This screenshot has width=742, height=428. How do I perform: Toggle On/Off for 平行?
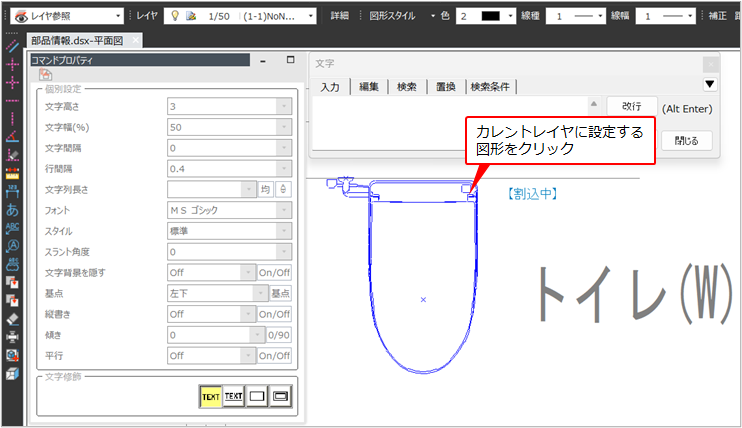point(274,355)
